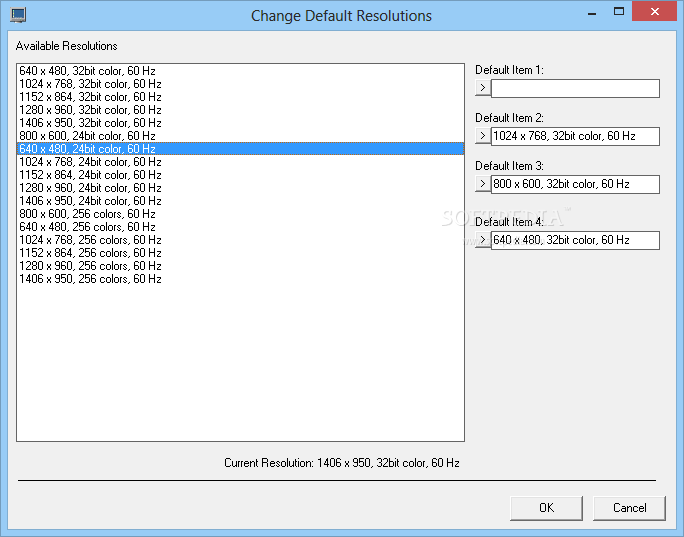
Task: Select 1406 x 950, 256 colors, 60 Hz
Action: 240,279
